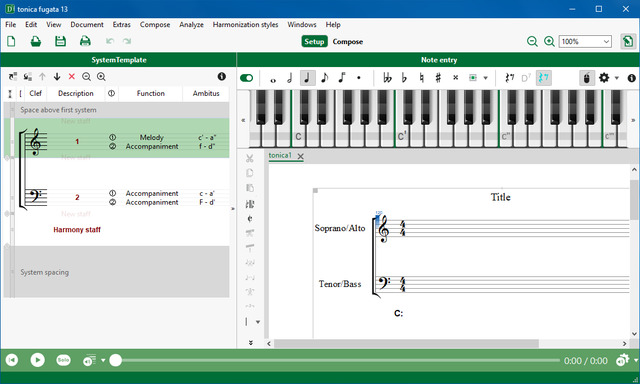Open the zoom percentage dropdown
This screenshot has height=384, width=640.
tap(606, 42)
